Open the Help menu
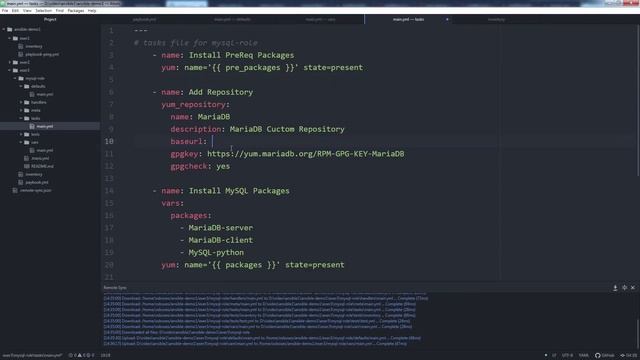Viewport: 640px width, 360px height. 92,11
